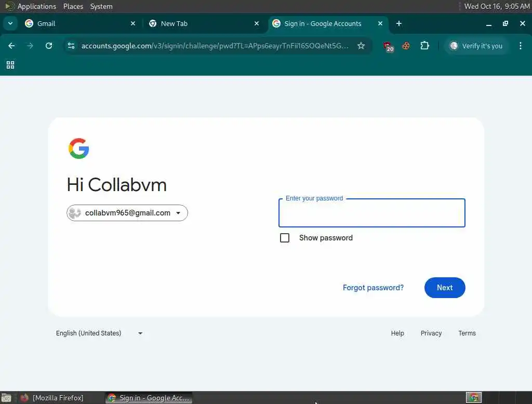Click the Chrome workspace thumbnail in bottom panel

coord(474,398)
